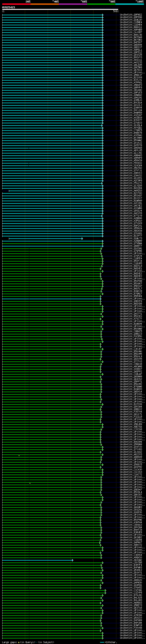Click the orange ~40% identity legend segment
The image size is (146, 644).
45,4
